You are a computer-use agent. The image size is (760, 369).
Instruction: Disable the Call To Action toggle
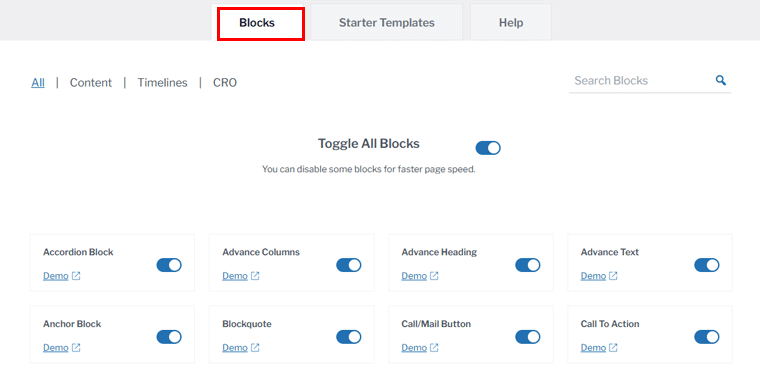pos(707,337)
